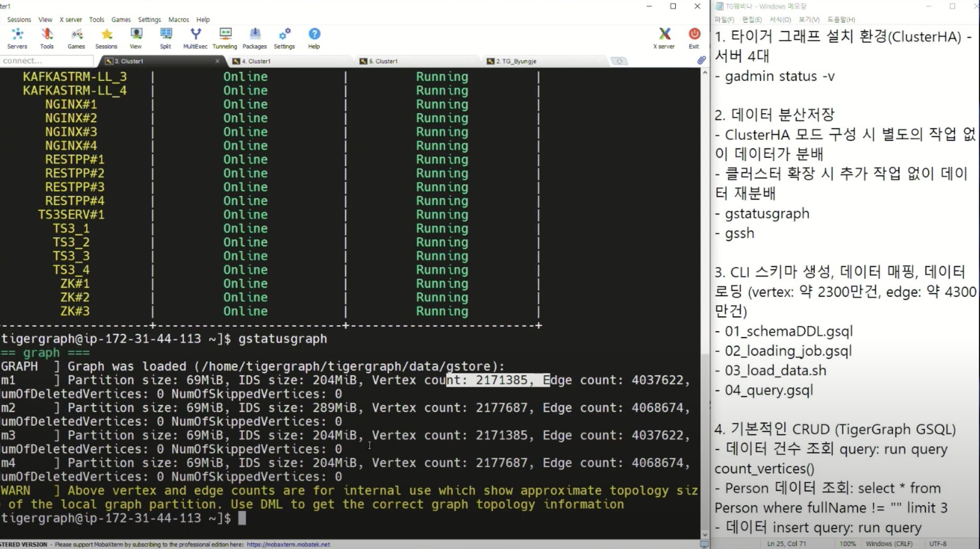Close the 3. Cluster1 tab
This screenshot has width=980, height=549.
(218, 61)
